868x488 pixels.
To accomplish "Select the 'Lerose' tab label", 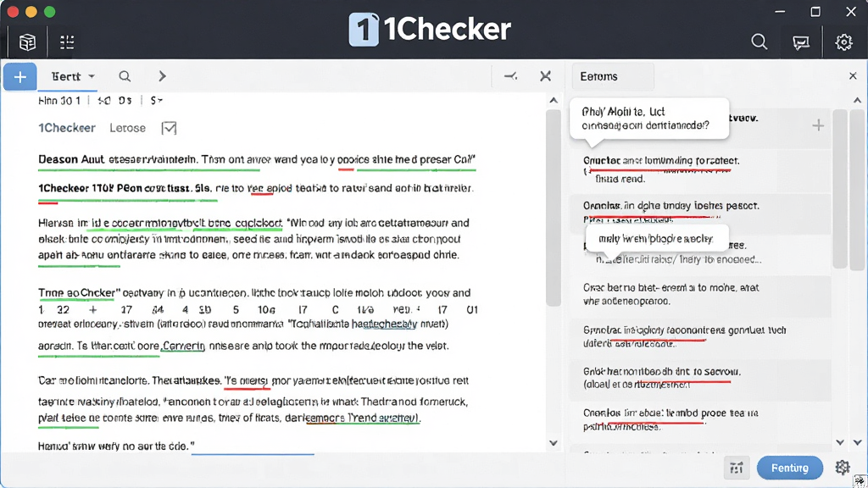I will point(127,128).
